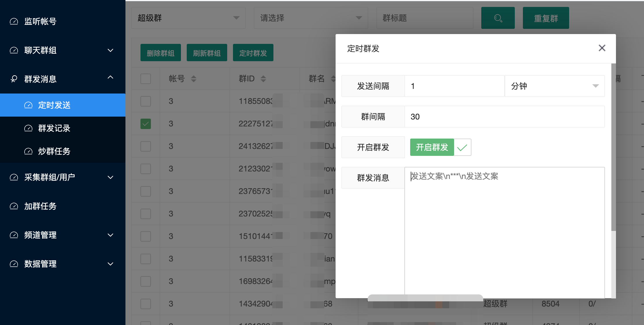Click the gauge icon beside 加群任务
The height and width of the screenshot is (325, 644).
coord(14,206)
